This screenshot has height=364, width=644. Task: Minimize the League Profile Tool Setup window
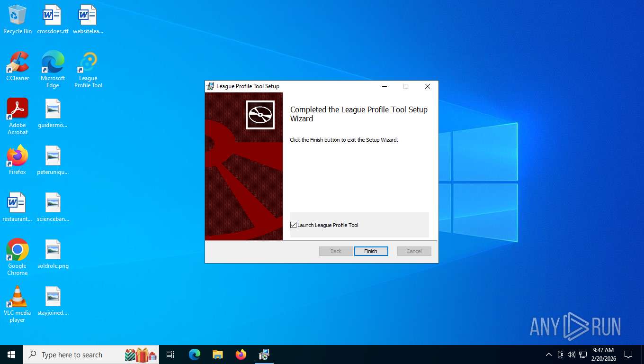(x=385, y=86)
